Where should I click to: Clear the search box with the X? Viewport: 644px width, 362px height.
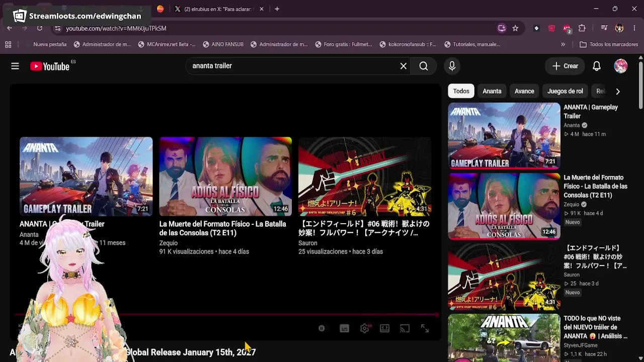coord(404,66)
